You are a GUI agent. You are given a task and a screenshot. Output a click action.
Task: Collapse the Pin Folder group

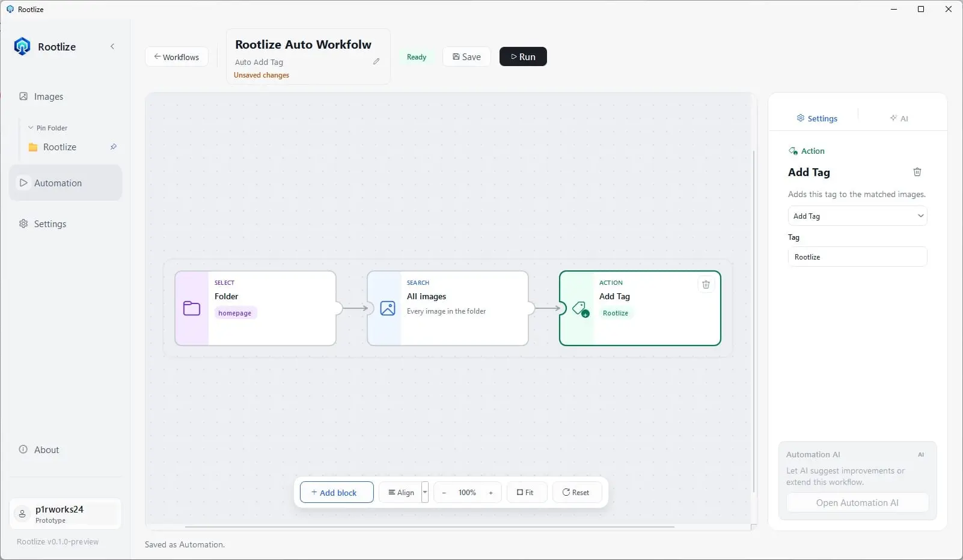click(x=47, y=128)
